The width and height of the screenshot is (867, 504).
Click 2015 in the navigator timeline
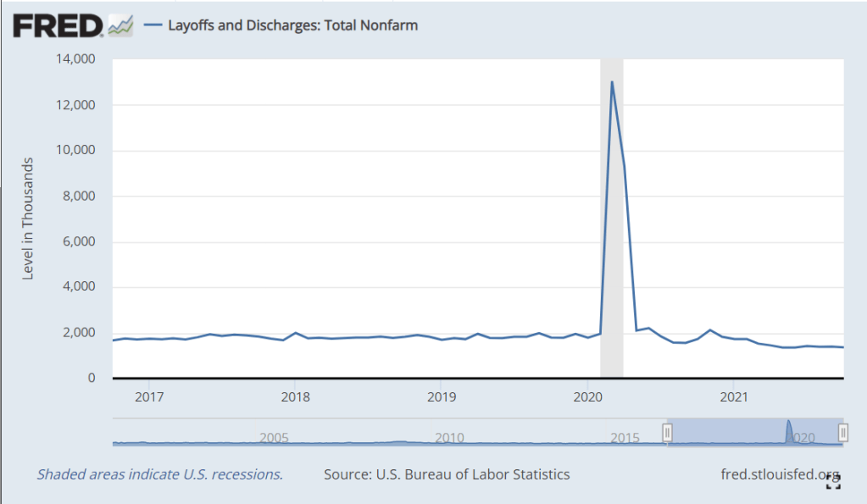pos(625,438)
